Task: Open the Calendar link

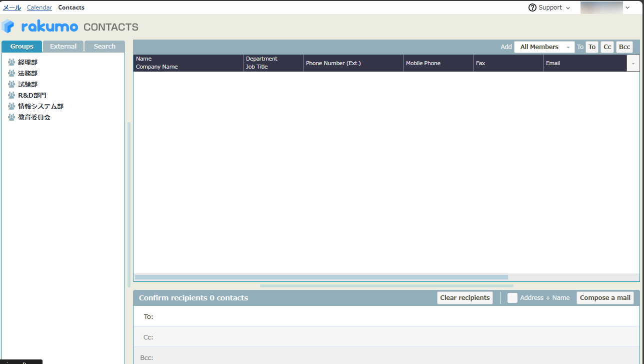Action: pyautogui.click(x=39, y=8)
